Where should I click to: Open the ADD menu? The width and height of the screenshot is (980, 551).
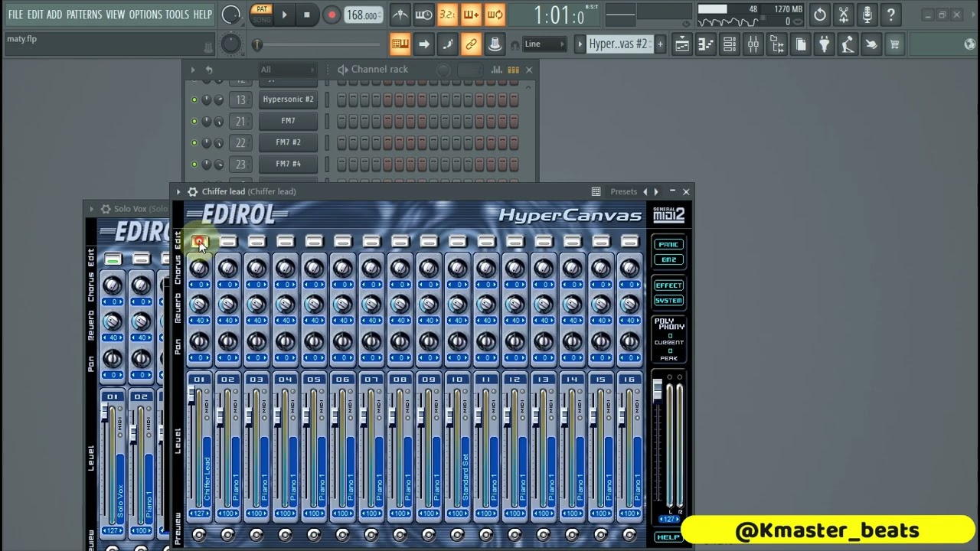coord(54,15)
